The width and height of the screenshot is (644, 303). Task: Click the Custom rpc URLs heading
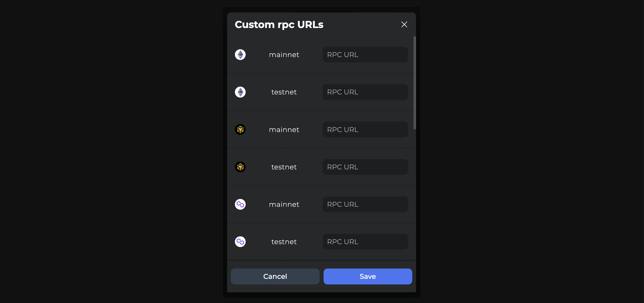point(279,24)
